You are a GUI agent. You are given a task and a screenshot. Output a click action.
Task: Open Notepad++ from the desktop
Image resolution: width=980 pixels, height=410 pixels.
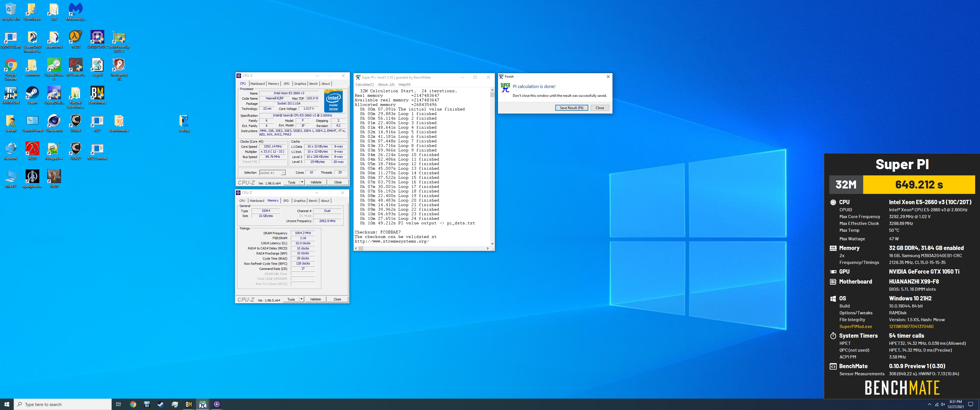click(54, 151)
